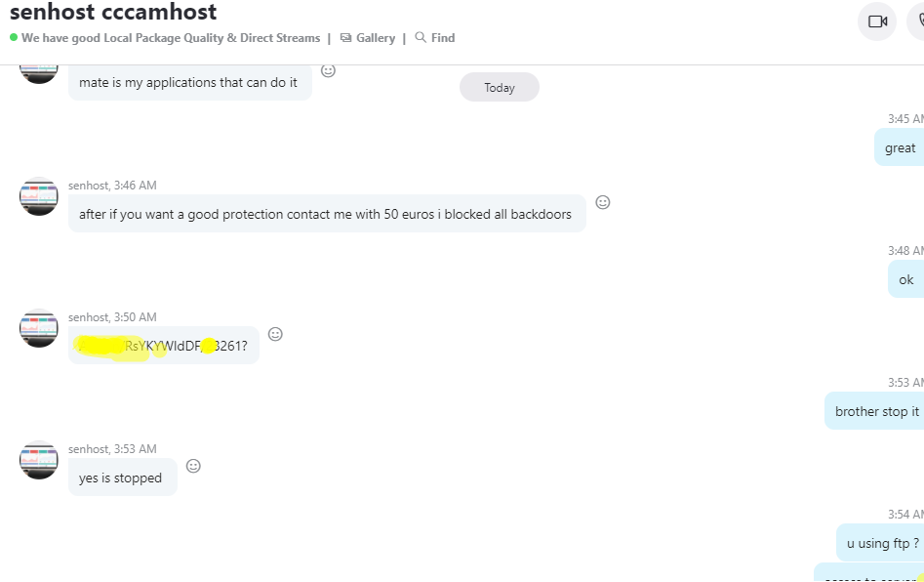Viewport: 924px width, 582px height.
Task: Start an audio call via phone icon
Action: 917,21
